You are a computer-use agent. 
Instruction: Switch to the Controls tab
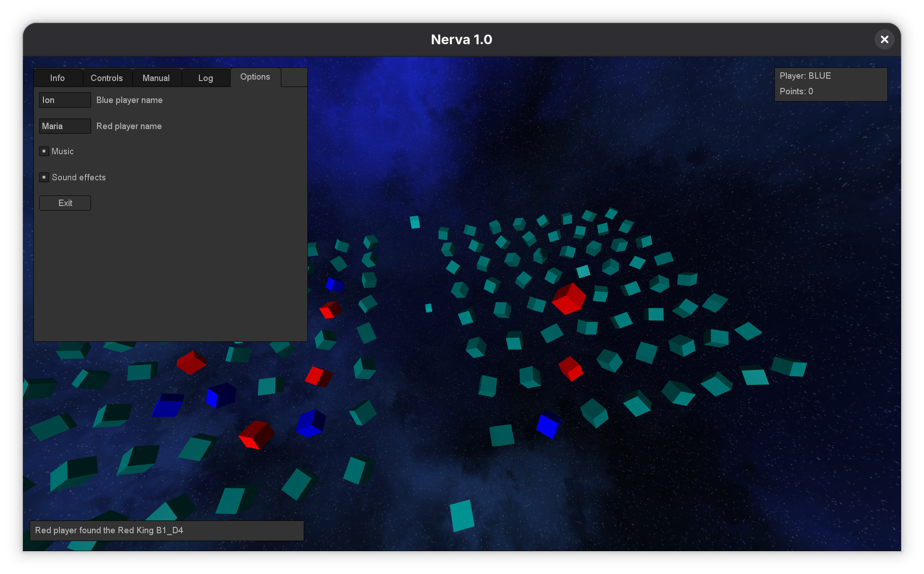[107, 78]
